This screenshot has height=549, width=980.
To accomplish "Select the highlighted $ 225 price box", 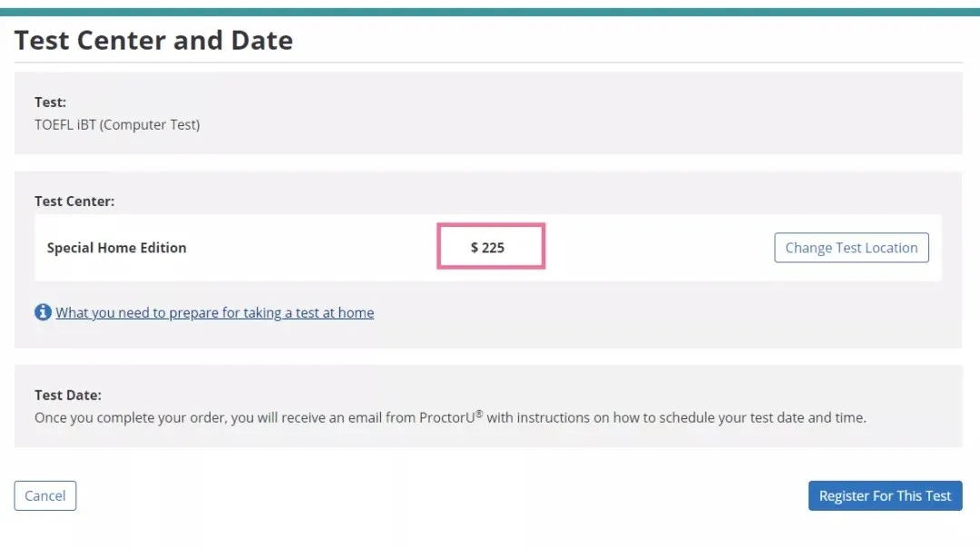I will point(491,246).
